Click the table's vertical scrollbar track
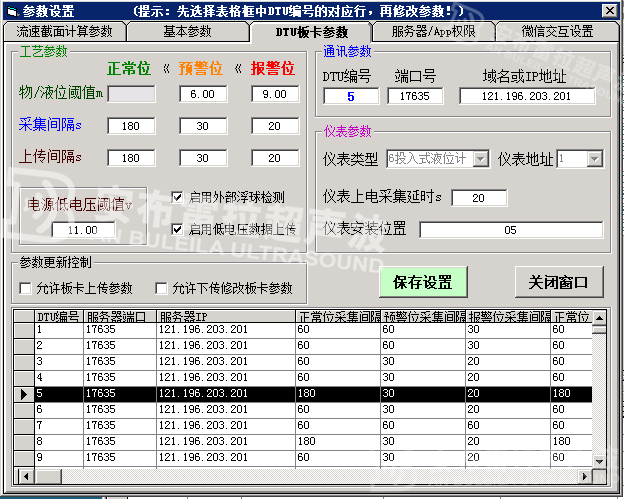624x499 pixels. click(x=598, y=420)
